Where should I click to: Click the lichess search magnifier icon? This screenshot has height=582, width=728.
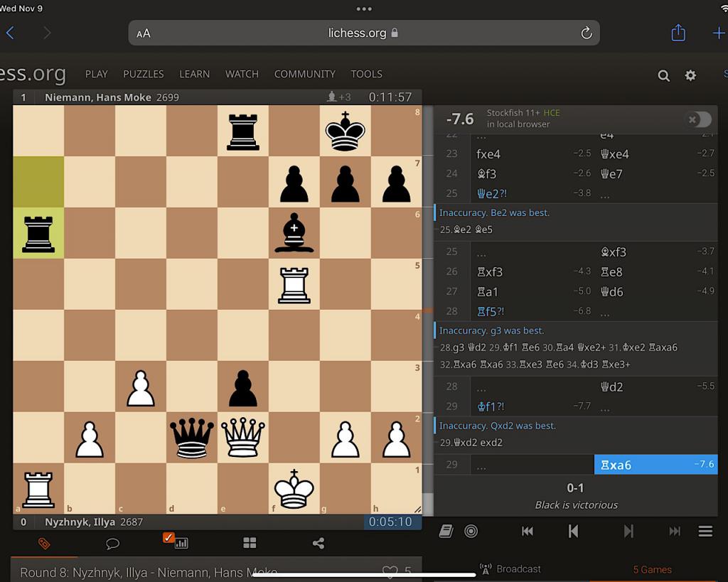click(x=663, y=75)
